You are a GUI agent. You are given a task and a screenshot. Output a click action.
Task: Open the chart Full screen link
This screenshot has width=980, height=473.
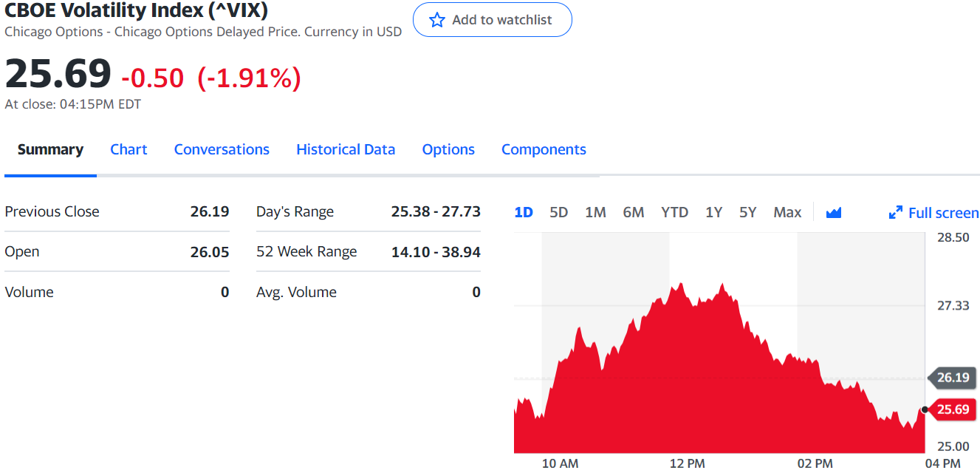click(944, 213)
